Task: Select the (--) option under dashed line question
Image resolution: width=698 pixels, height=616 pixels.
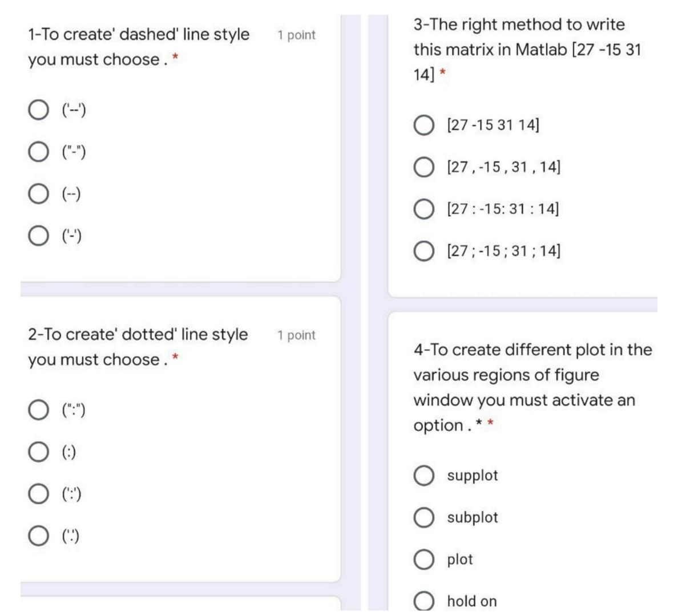Action: [x=38, y=194]
